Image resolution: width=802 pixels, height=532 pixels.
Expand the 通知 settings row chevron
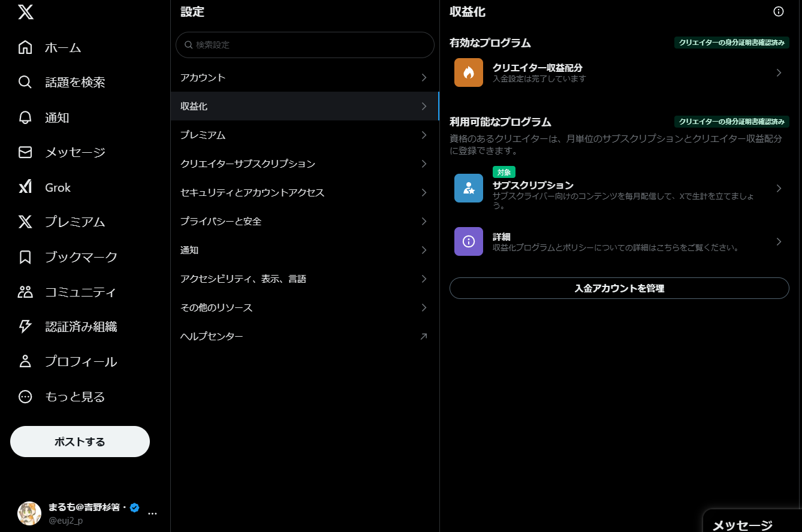(x=424, y=250)
